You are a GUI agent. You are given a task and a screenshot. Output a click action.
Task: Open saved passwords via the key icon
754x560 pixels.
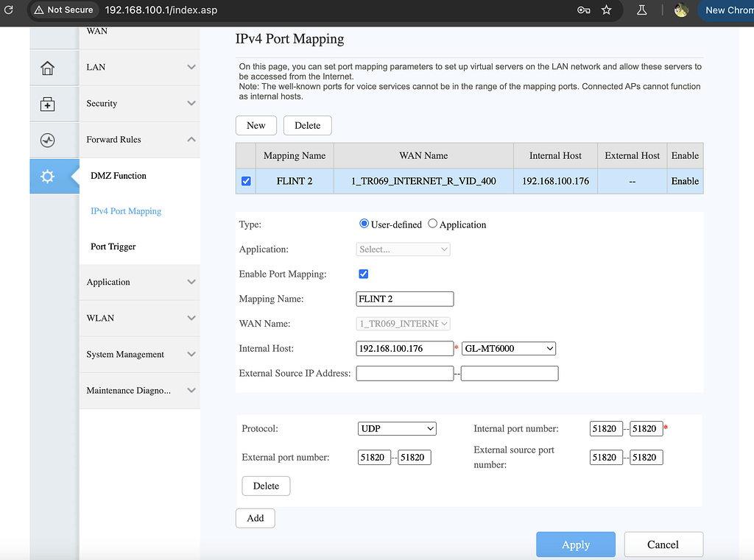584,10
